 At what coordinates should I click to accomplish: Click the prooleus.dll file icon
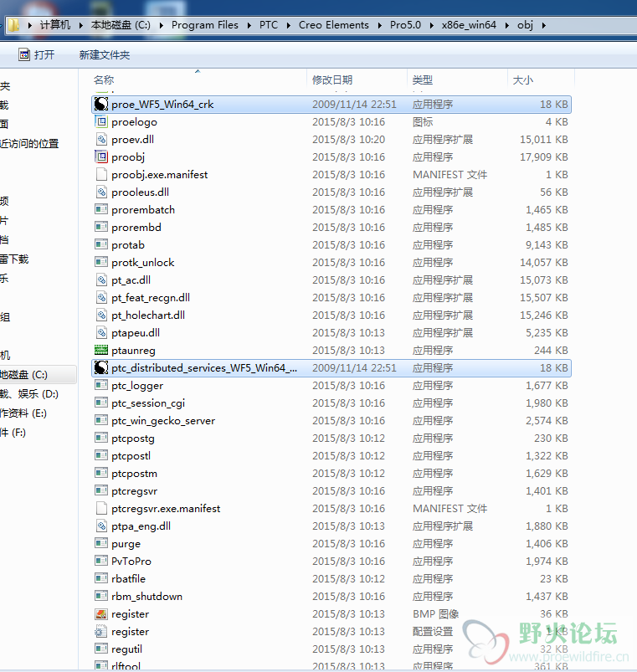point(101,192)
